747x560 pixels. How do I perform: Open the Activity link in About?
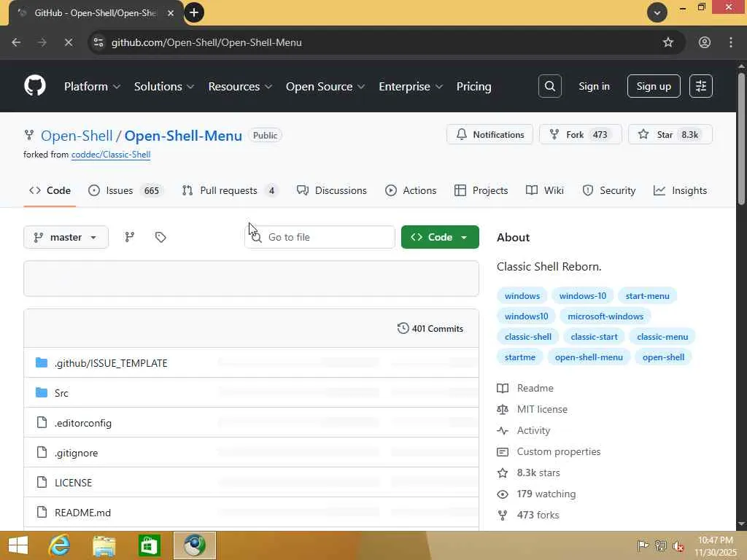pos(533,430)
